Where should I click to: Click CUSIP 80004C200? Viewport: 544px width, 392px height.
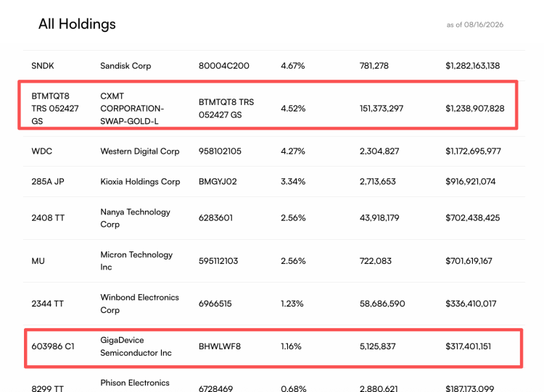[224, 66]
